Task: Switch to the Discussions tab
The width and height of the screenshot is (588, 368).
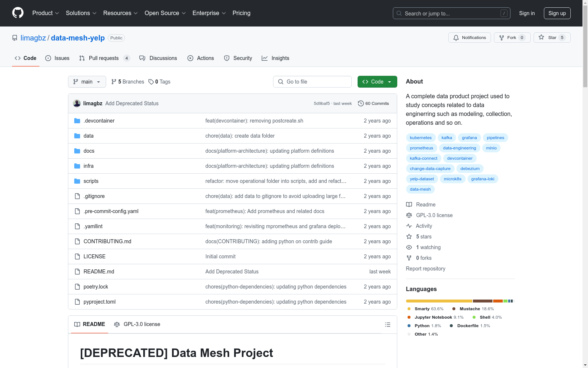Action: click(x=158, y=58)
